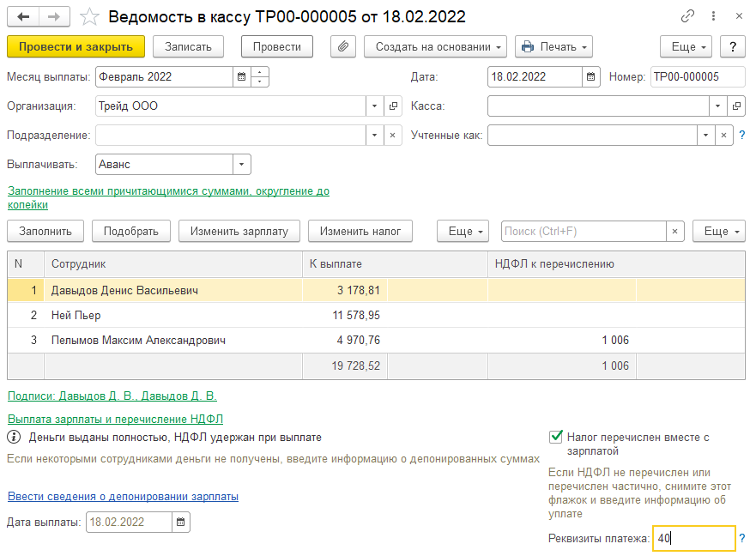Open the Создать на основании menu

pos(435,47)
